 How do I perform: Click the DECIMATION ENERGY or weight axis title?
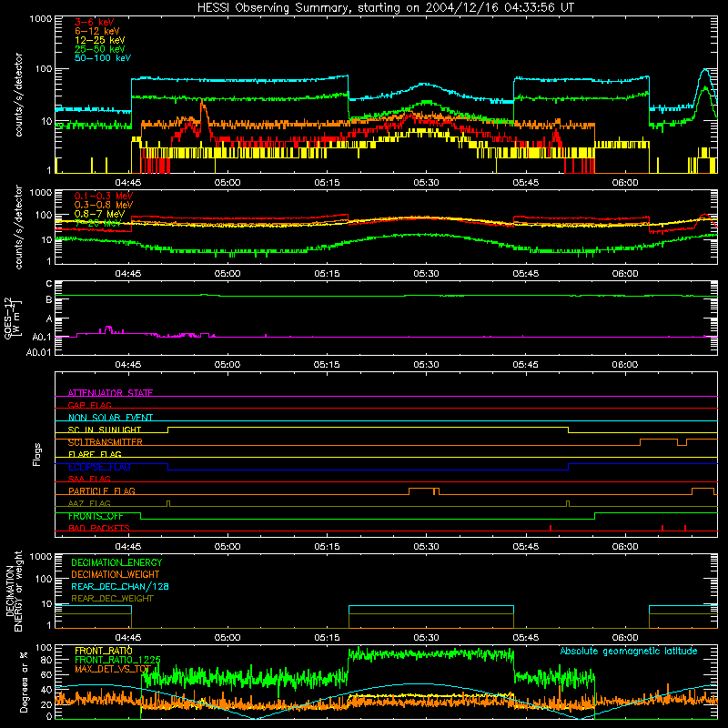tap(15, 591)
